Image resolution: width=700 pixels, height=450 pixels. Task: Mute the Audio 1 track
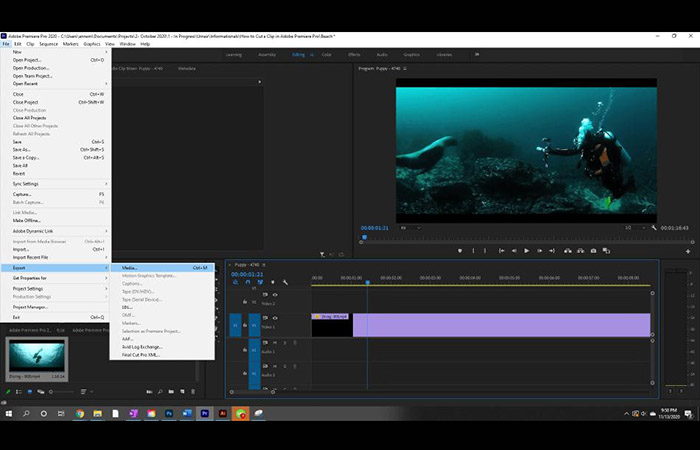tap(275, 342)
